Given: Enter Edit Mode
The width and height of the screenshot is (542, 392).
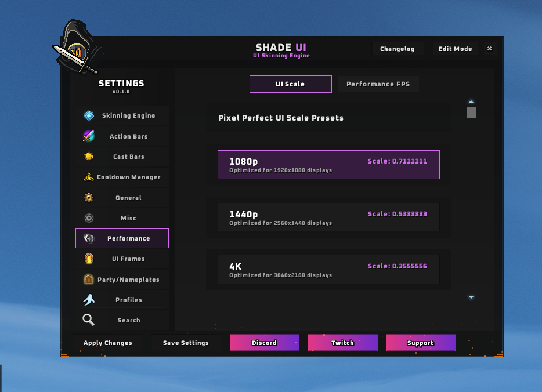Looking at the screenshot, I should [x=455, y=49].
